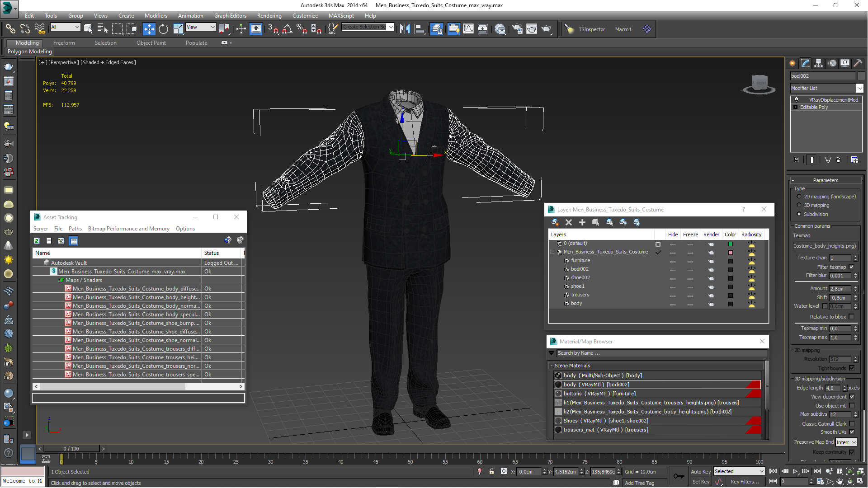This screenshot has height=488, width=868.
Task: Open Render Setup teapot icon
Action: (x=517, y=29)
